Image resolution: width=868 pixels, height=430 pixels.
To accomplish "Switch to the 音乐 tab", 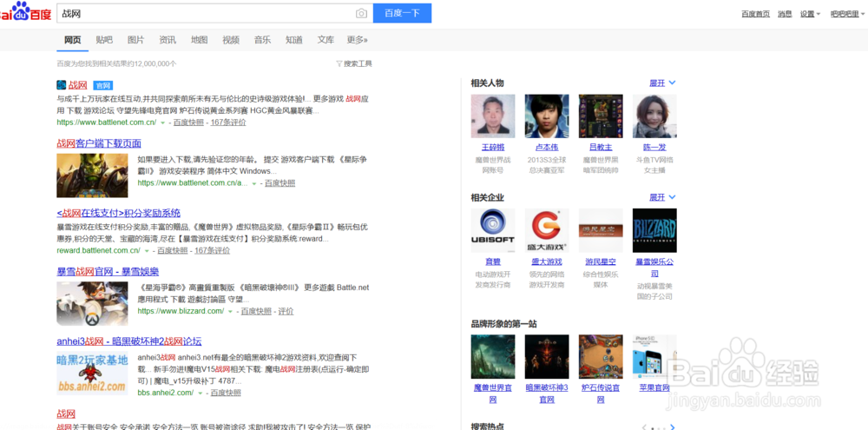I will 262,40.
